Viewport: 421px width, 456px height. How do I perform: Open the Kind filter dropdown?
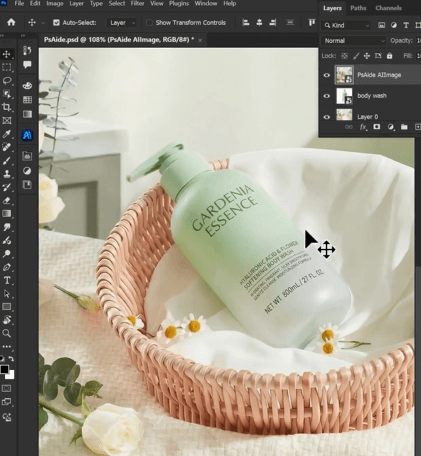pos(347,25)
